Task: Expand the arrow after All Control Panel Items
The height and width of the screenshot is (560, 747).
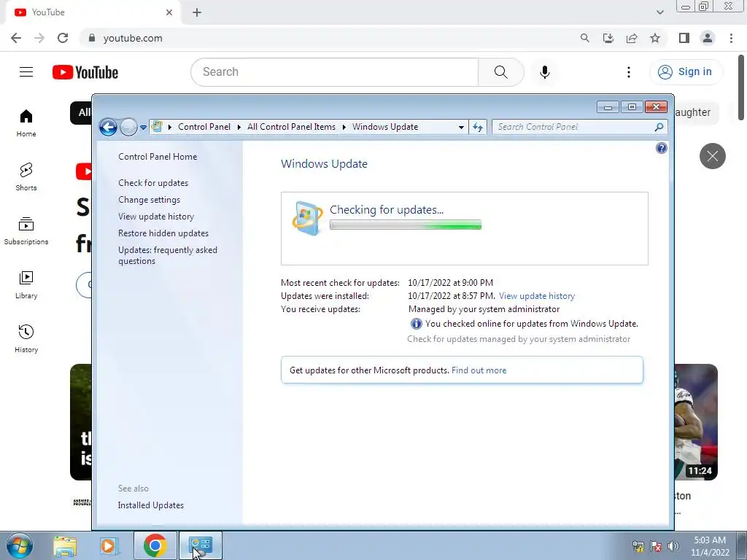Action: tap(344, 127)
